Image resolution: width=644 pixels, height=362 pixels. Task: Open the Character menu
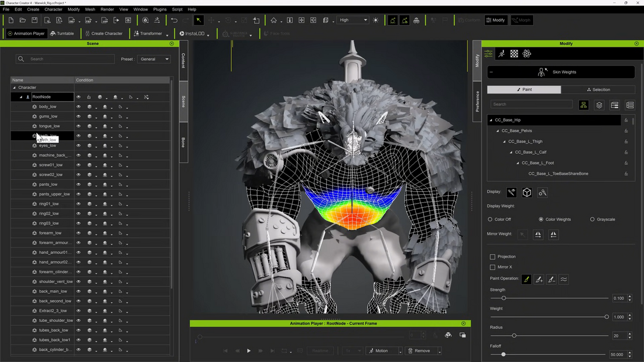click(x=53, y=9)
